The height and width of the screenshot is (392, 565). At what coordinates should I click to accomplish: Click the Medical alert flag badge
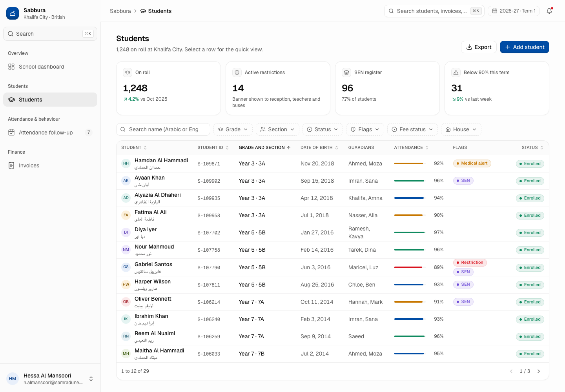pyautogui.click(x=472, y=163)
